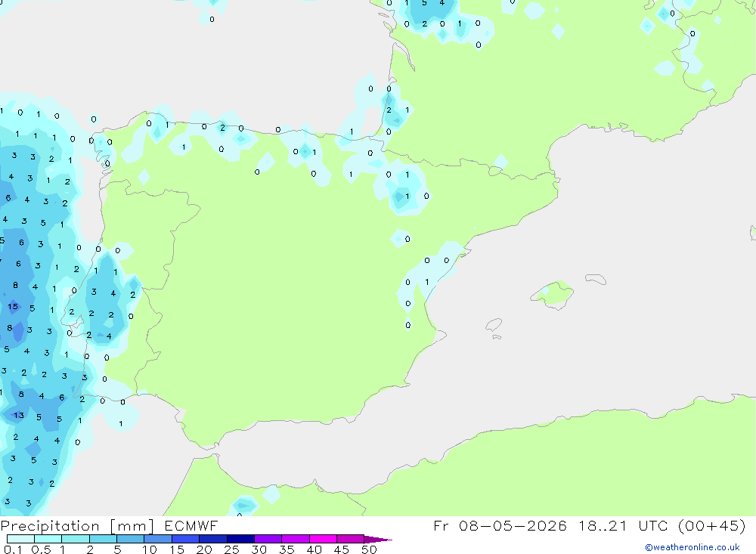756x554 pixels.
Task: Click the precipitation patch on Morocco's north coast
Action: pyautogui.click(x=244, y=506)
